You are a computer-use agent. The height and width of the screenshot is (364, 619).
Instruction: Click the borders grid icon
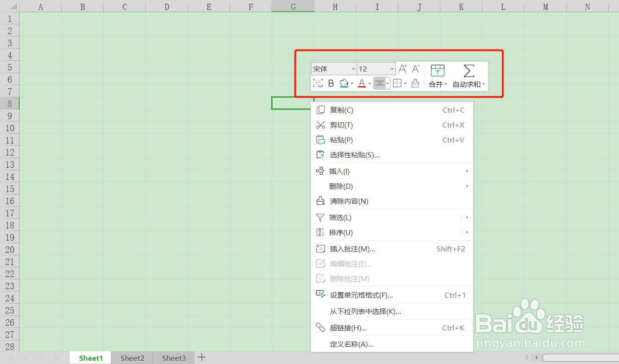[398, 83]
